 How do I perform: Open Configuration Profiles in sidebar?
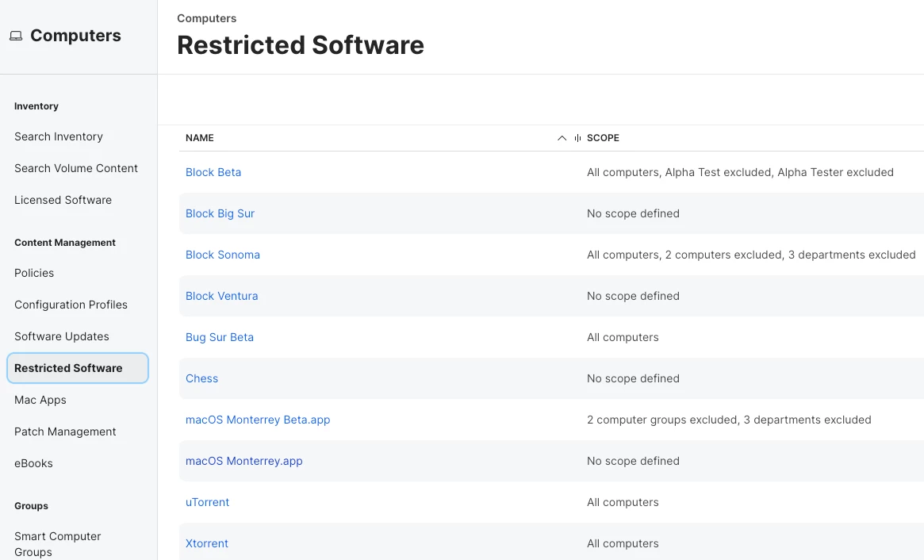pyautogui.click(x=71, y=305)
